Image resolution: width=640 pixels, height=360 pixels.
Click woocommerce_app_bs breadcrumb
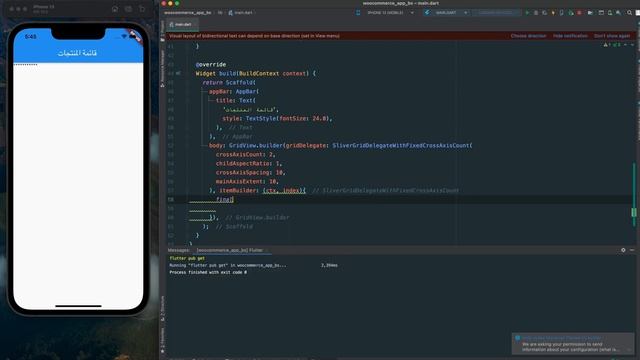(x=187, y=13)
